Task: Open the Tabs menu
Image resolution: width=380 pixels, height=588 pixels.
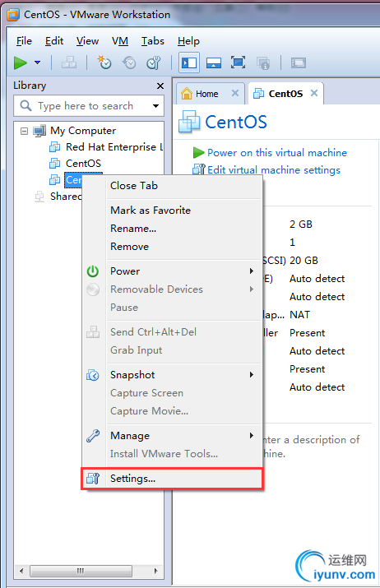Action: click(153, 41)
